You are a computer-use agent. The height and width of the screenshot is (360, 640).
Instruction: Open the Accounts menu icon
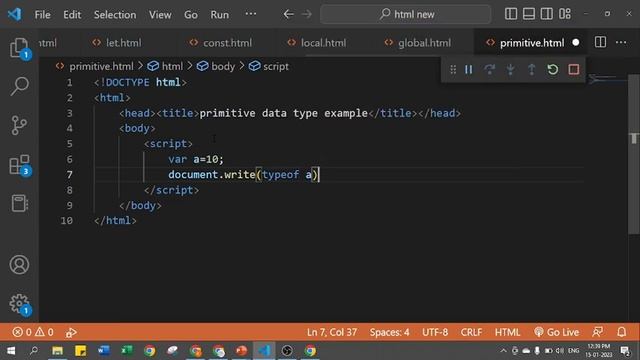coord(19,264)
